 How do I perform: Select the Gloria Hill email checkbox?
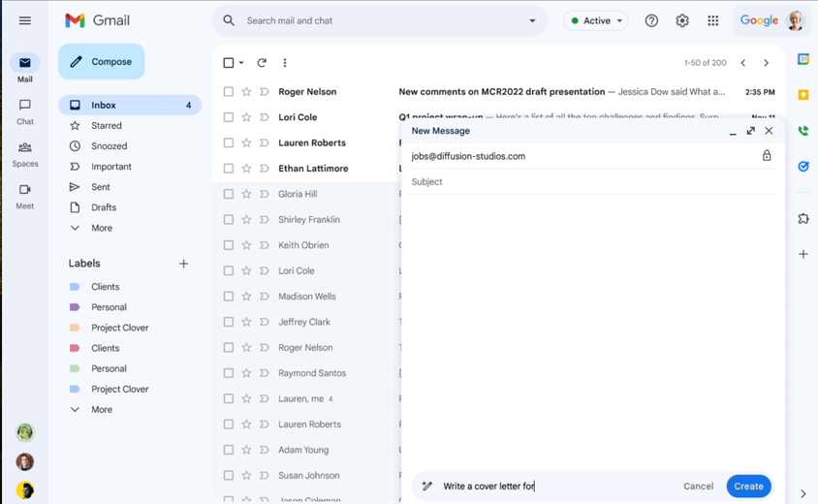click(228, 194)
